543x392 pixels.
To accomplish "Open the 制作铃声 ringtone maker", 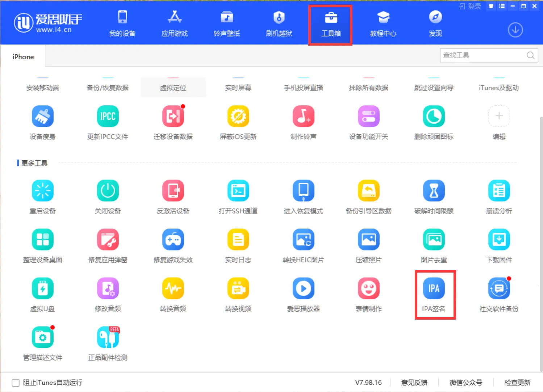I will 303,122.
